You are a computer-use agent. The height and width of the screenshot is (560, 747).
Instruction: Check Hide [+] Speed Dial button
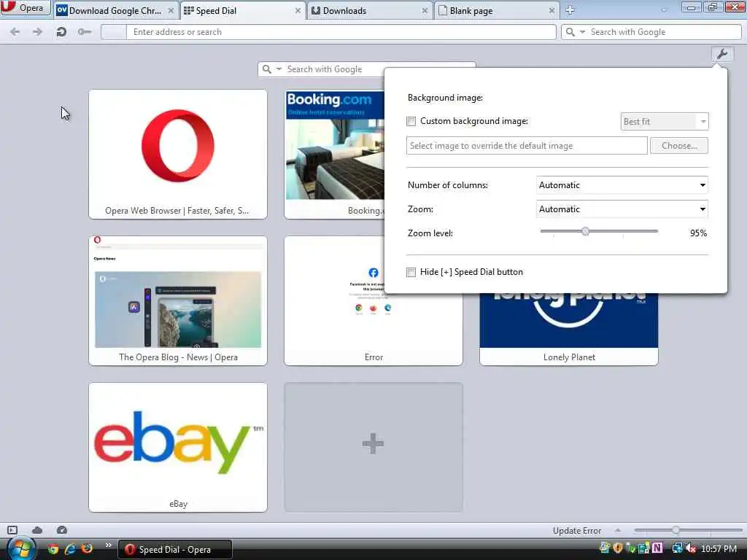[x=411, y=272]
